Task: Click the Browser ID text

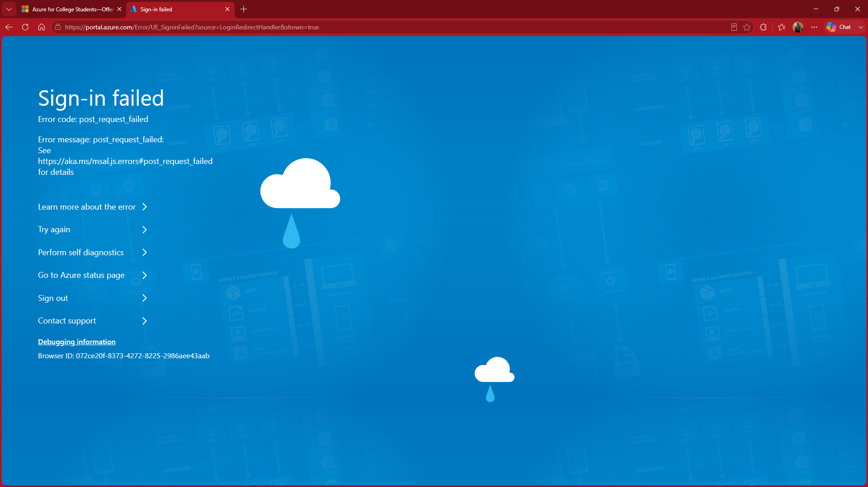Action: coord(124,356)
